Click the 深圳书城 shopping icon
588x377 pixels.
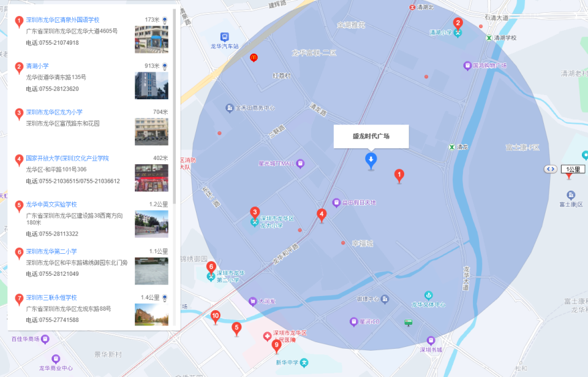pyautogui.click(x=431, y=341)
